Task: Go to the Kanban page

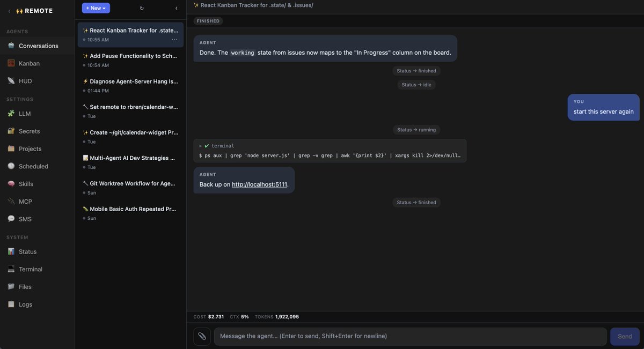Action: [x=38, y=63]
